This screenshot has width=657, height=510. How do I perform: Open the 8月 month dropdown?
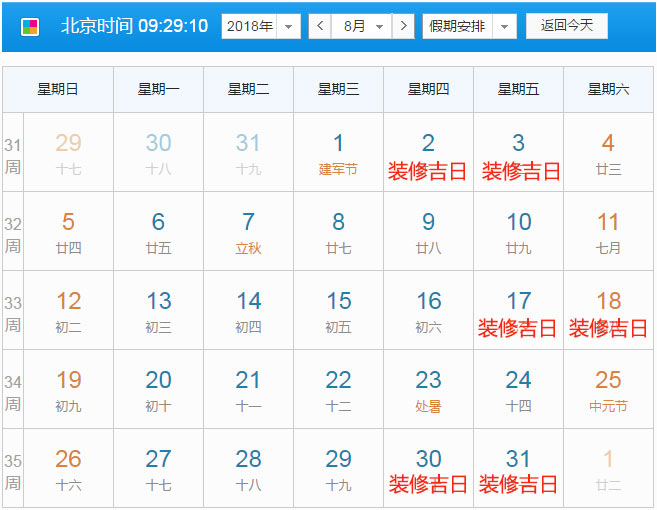(x=361, y=26)
